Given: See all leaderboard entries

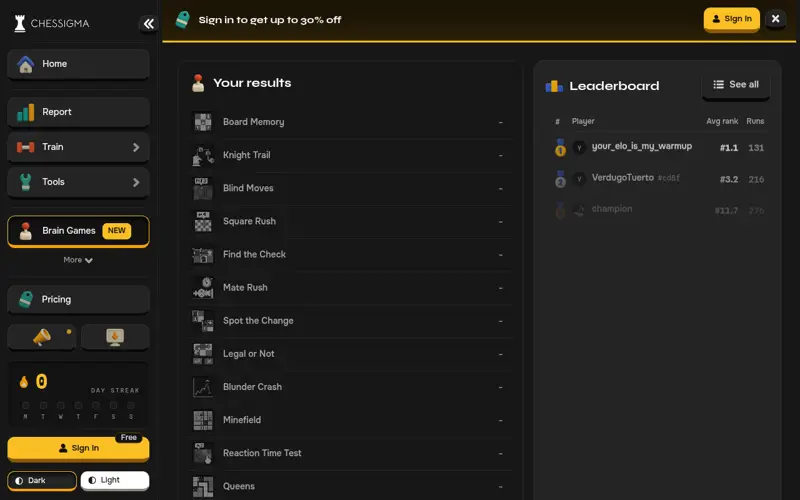Looking at the screenshot, I should [x=736, y=85].
